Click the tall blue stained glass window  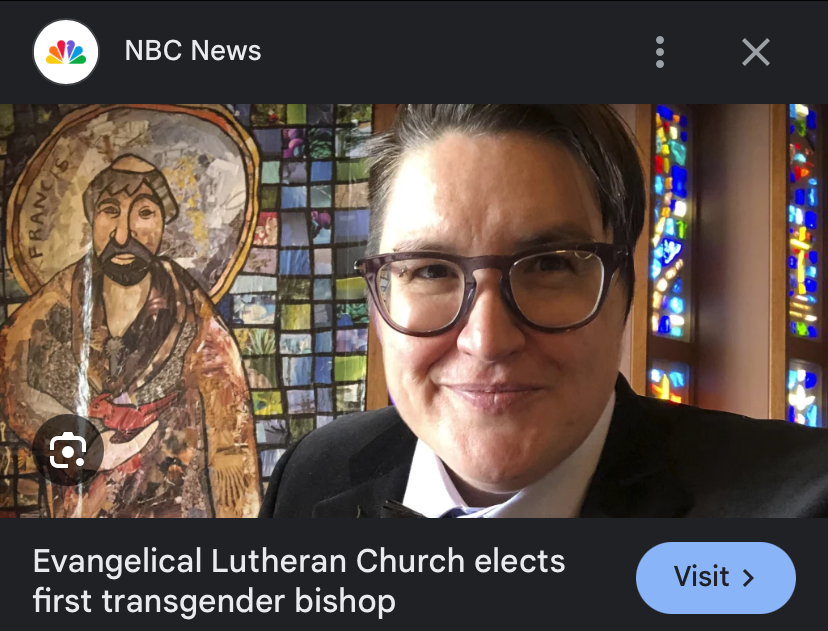pos(669,222)
